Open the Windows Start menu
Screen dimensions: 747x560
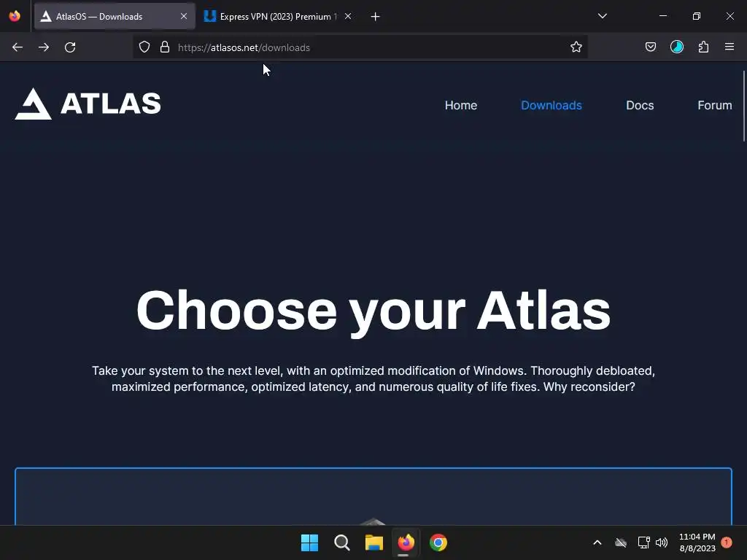tap(309, 542)
